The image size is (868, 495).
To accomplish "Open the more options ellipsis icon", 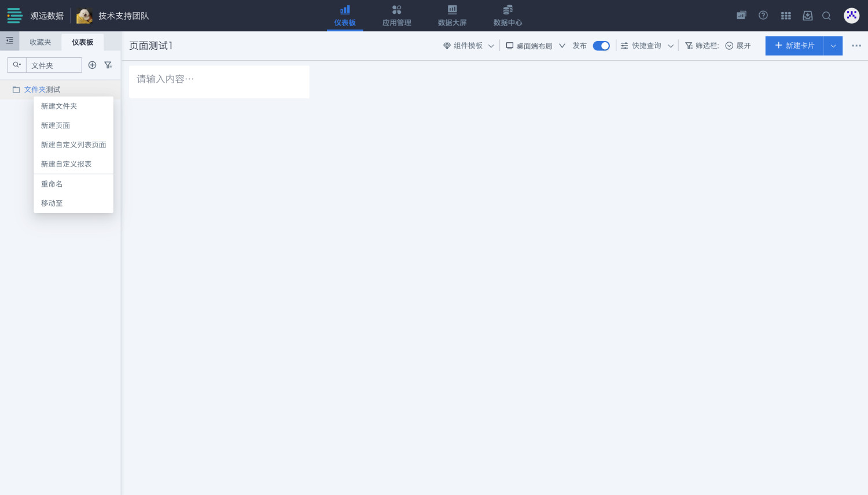I will click(856, 46).
